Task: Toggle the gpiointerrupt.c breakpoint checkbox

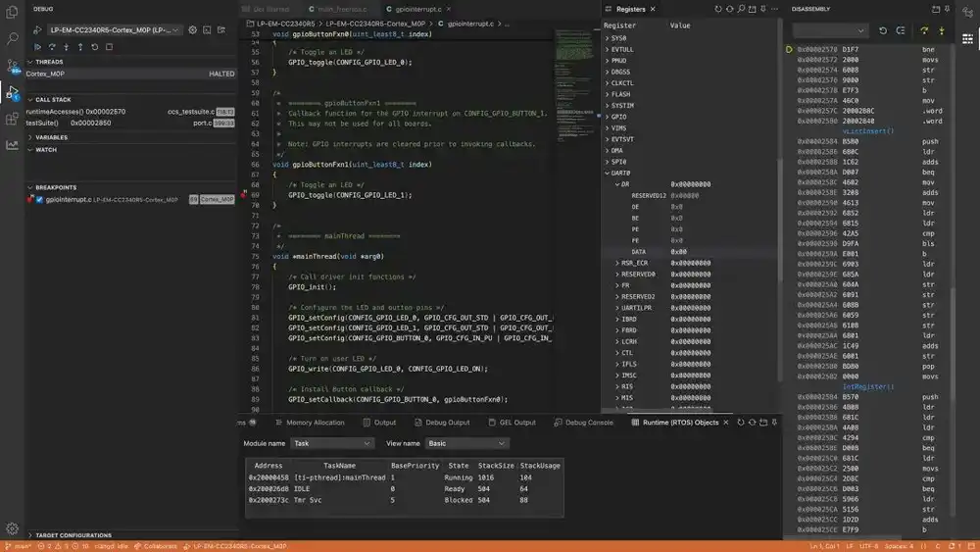Action: click(39, 199)
